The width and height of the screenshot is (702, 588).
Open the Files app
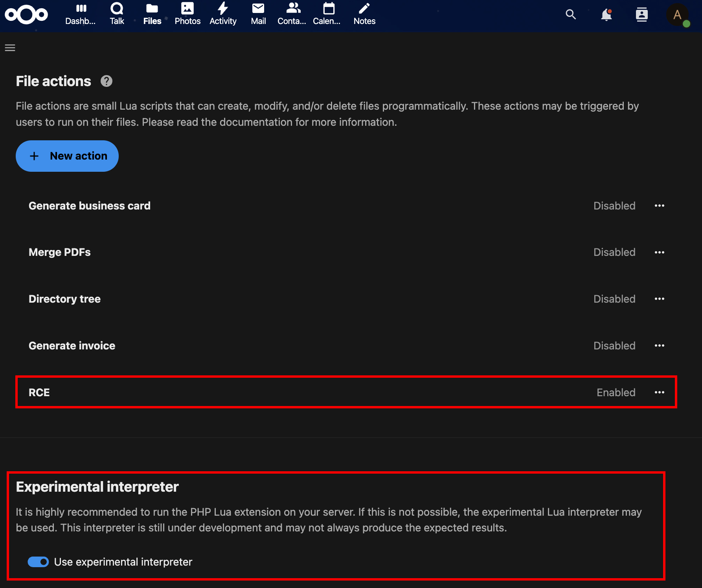click(152, 15)
